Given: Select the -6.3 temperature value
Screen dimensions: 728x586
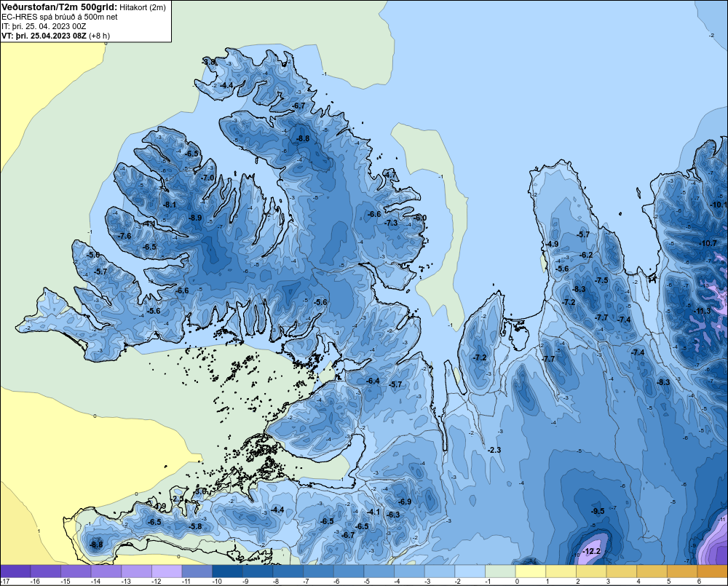Looking at the screenshot, I should [393, 515].
